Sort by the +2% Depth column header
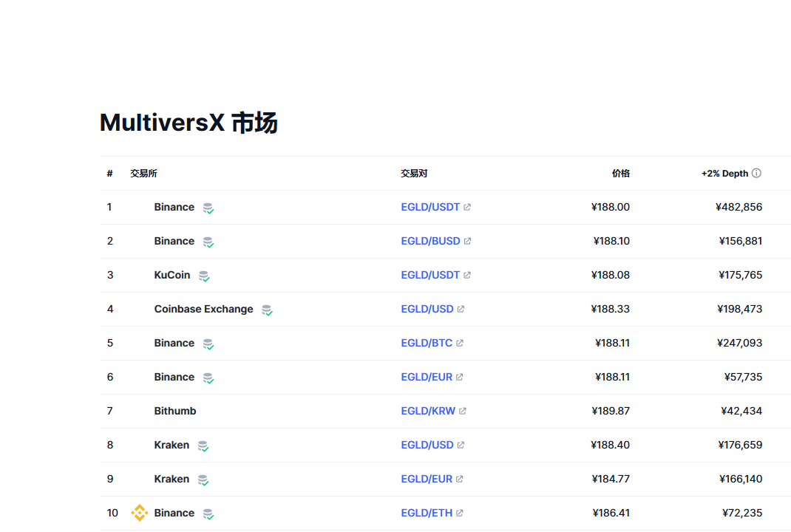The height and width of the screenshot is (532, 791). point(724,174)
